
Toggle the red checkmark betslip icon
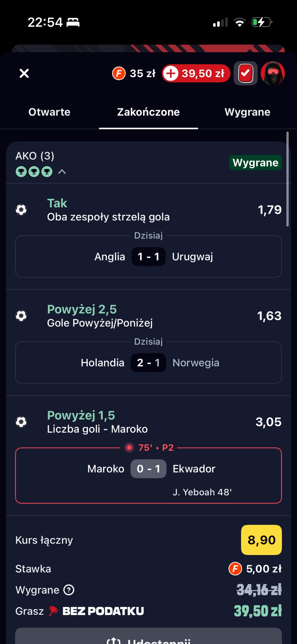click(245, 73)
